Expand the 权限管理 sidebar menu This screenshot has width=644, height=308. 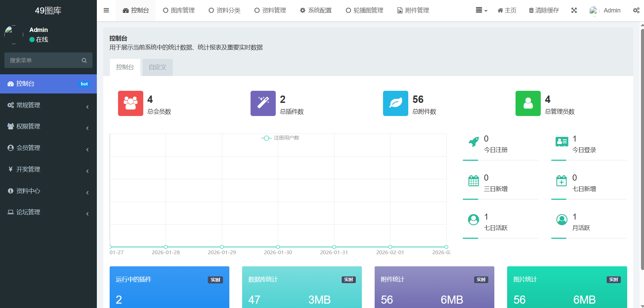click(48, 126)
